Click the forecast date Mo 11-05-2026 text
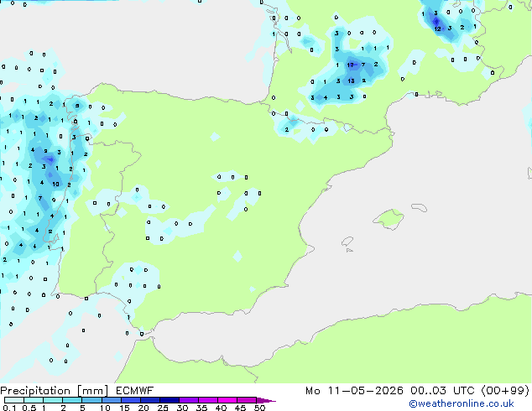Viewport: 532px width, 411px height. [354, 390]
